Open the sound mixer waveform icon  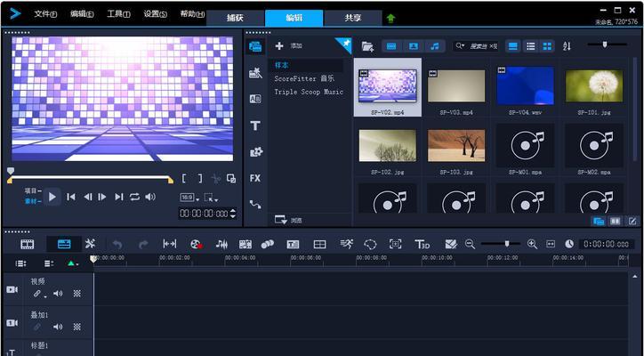point(221,244)
